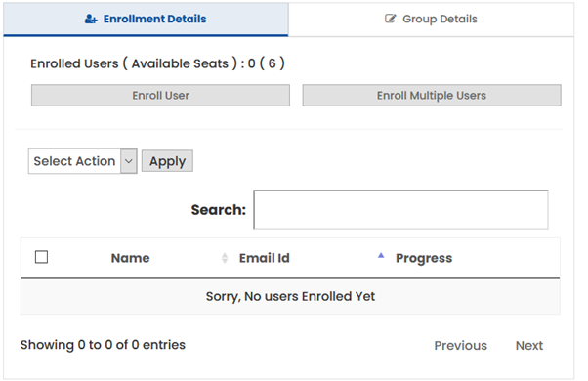
Task: Sort the table by Progress column
Action: tap(424, 258)
